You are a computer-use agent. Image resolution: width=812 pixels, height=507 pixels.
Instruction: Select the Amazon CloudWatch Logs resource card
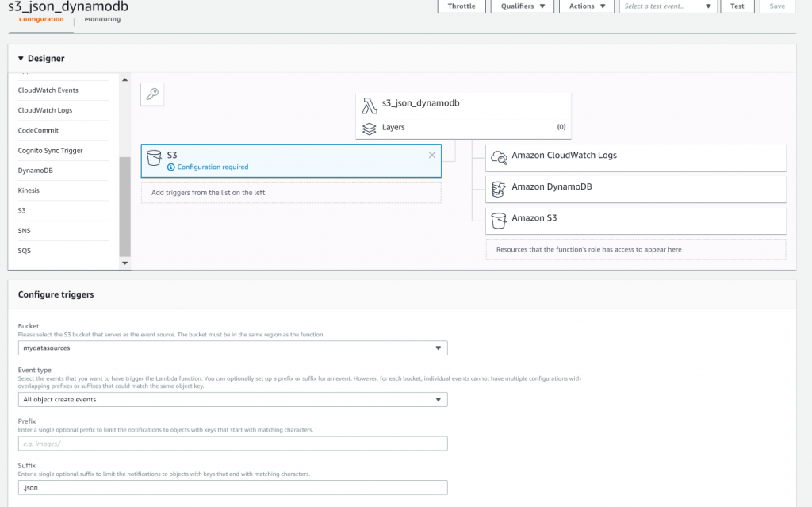point(636,158)
